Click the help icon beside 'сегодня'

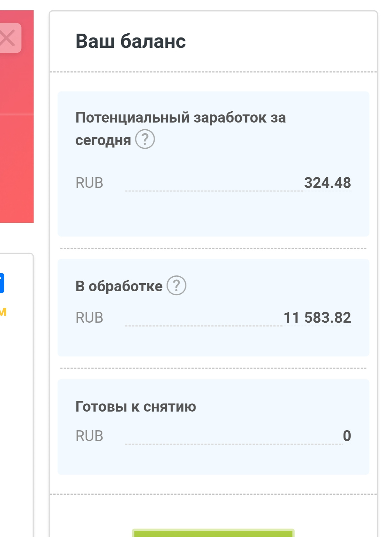point(145,139)
